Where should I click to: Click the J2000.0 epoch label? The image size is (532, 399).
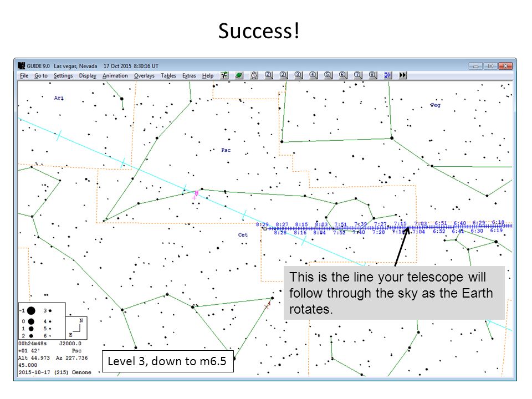pyautogui.click(x=70, y=344)
